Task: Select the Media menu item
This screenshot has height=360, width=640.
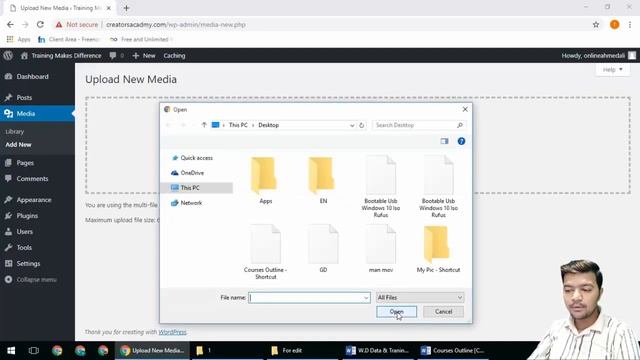Action: point(37,113)
